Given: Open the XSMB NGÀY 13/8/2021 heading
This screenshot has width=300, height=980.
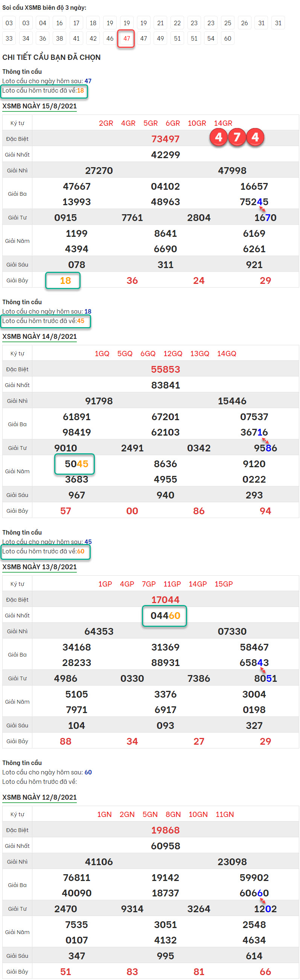Looking at the screenshot, I should point(40,567).
